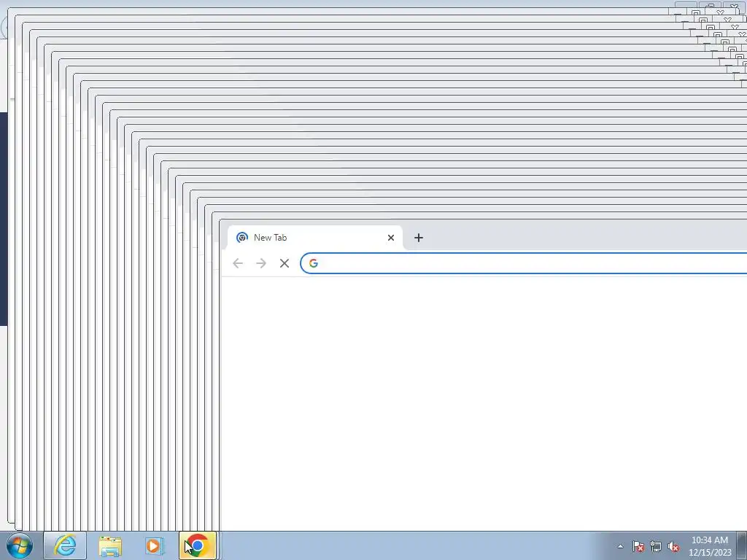
Task: Stop page loading with X button
Action: pos(285,263)
